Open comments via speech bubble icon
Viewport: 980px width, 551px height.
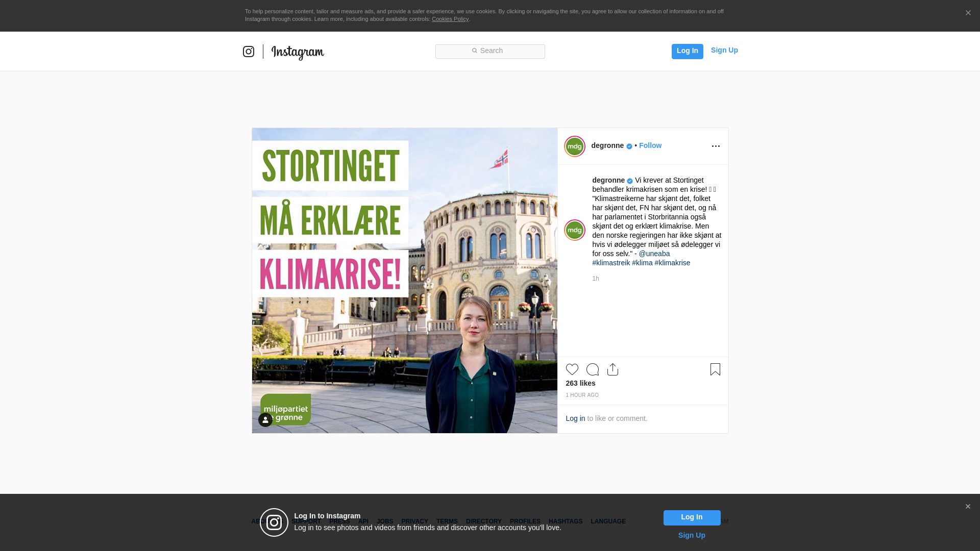(x=592, y=369)
